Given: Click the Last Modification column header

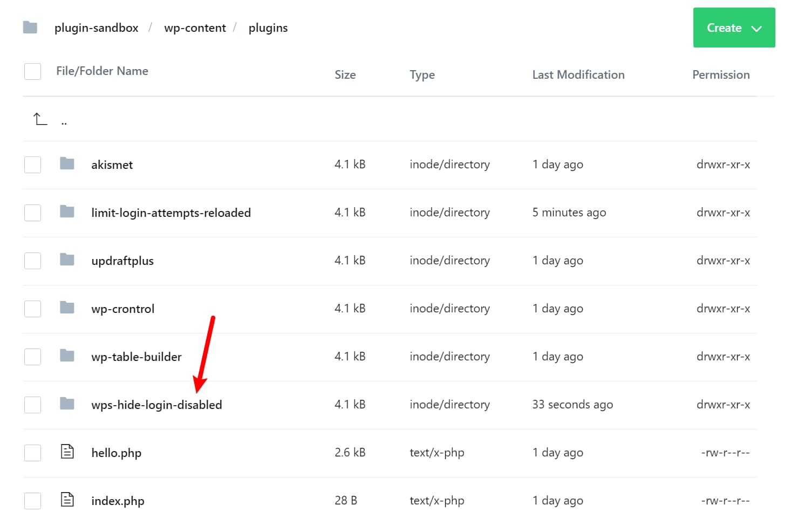Looking at the screenshot, I should pyautogui.click(x=578, y=75).
